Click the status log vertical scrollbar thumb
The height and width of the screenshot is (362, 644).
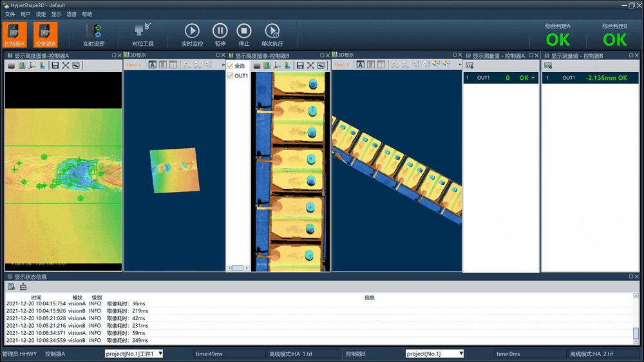[x=636, y=332]
